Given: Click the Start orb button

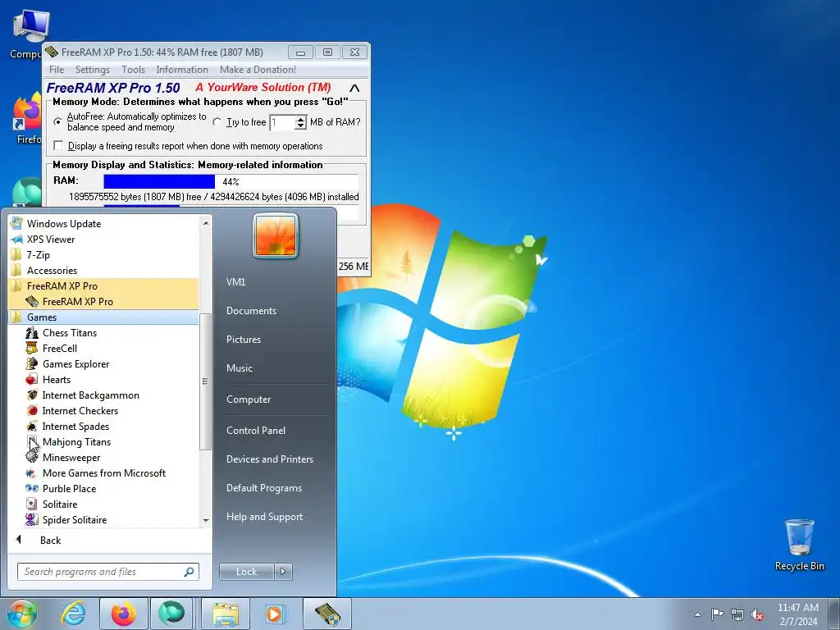Looking at the screenshot, I should click(x=22, y=614).
